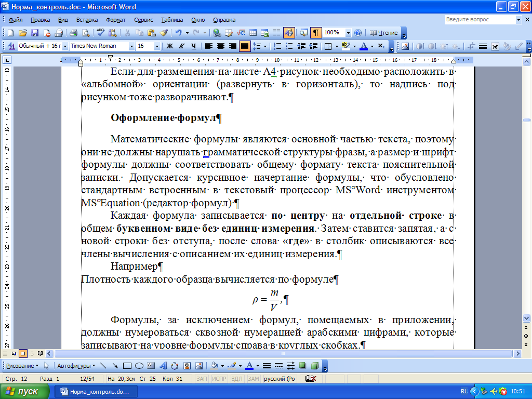Insert a text box from Drawing toolbar
The image size is (532, 399).
tap(151, 366)
